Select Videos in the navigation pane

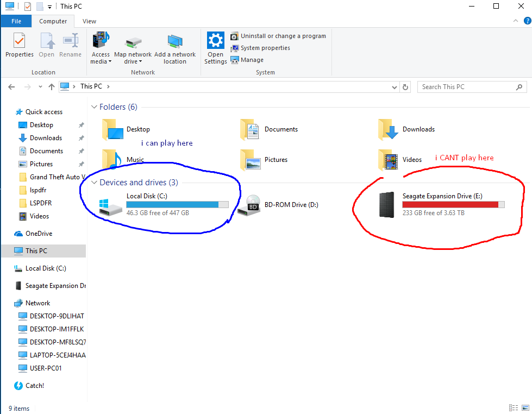39,216
